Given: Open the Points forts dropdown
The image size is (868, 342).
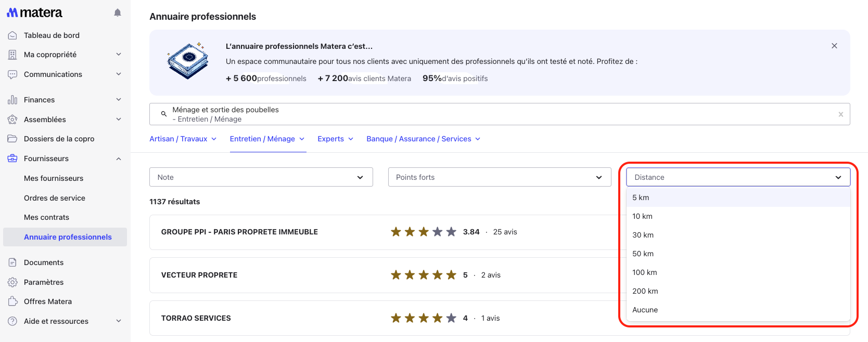Looking at the screenshot, I should point(499,177).
